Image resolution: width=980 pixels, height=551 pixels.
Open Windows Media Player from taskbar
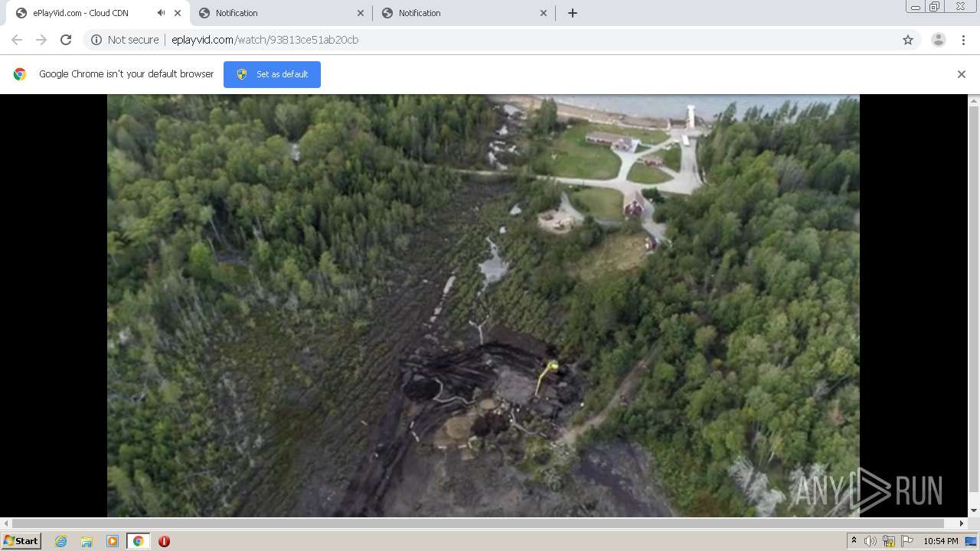tap(113, 541)
